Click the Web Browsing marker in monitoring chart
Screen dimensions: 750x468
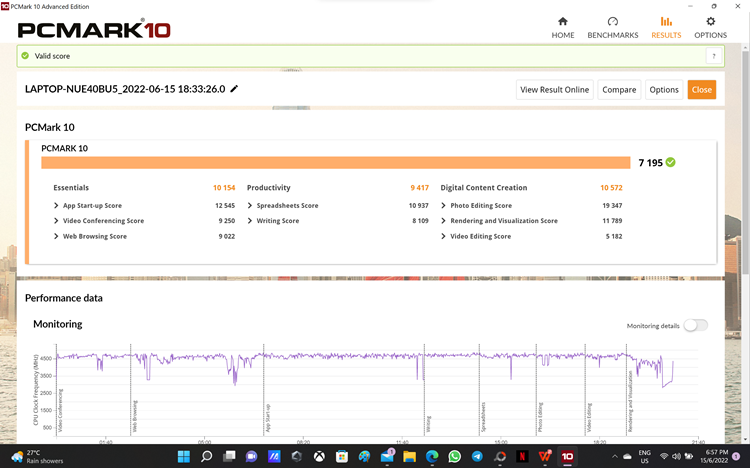coord(135,416)
